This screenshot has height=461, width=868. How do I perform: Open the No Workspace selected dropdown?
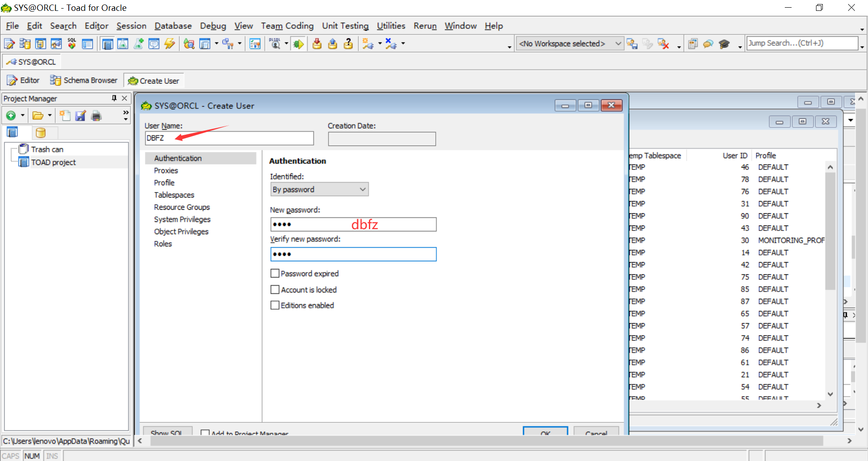570,43
